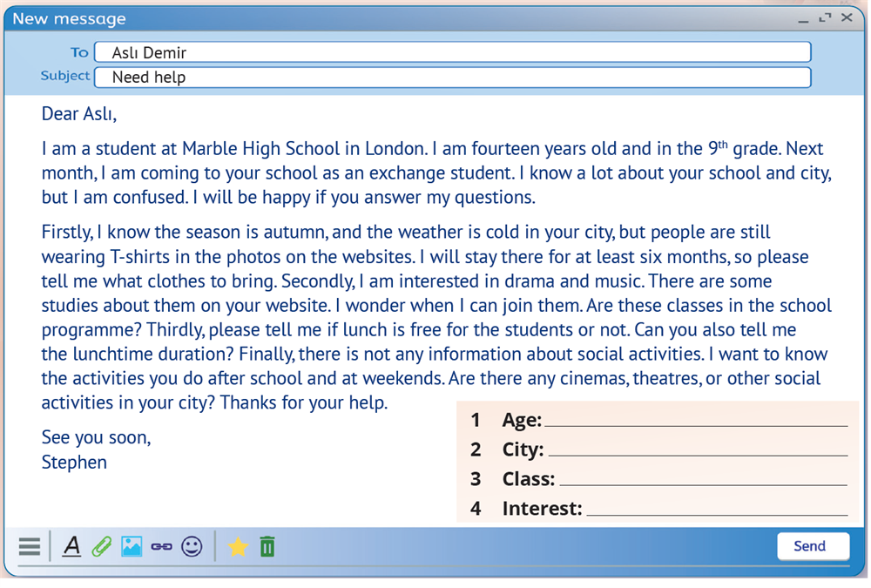Click the greeting line Dear Aslı
The width and height of the screenshot is (871, 588).
pyautogui.click(x=78, y=113)
